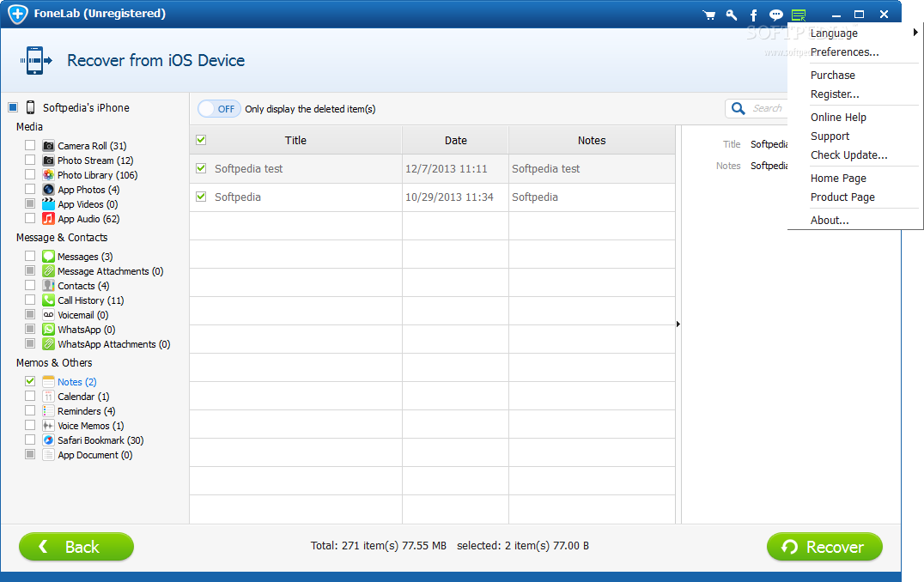This screenshot has width=924, height=582.
Task: Sort by the Title column header
Action: 295,140
